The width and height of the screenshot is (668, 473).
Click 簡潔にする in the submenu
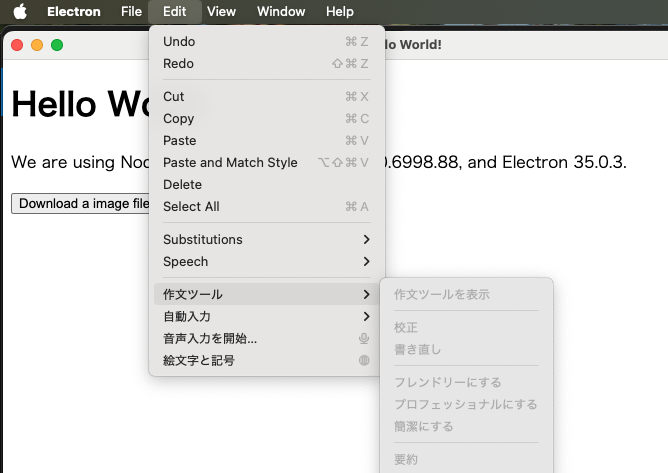coord(466,427)
